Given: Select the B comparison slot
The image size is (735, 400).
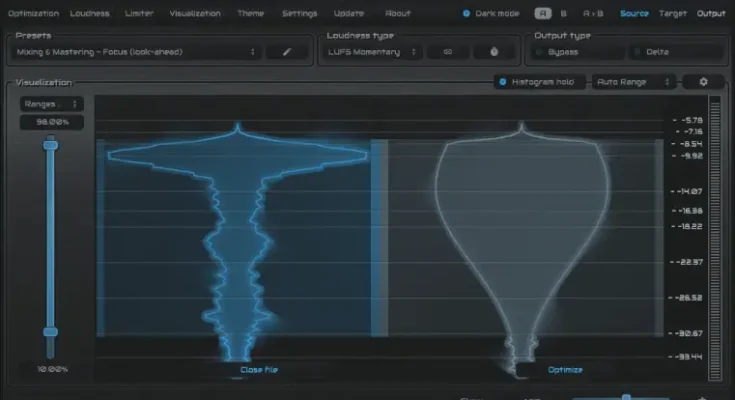Looking at the screenshot, I should click(564, 14).
